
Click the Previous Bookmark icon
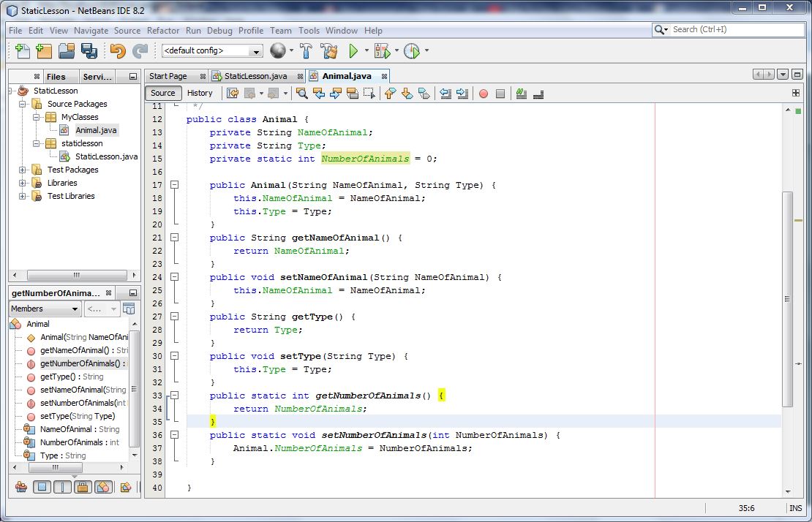(390, 93)
